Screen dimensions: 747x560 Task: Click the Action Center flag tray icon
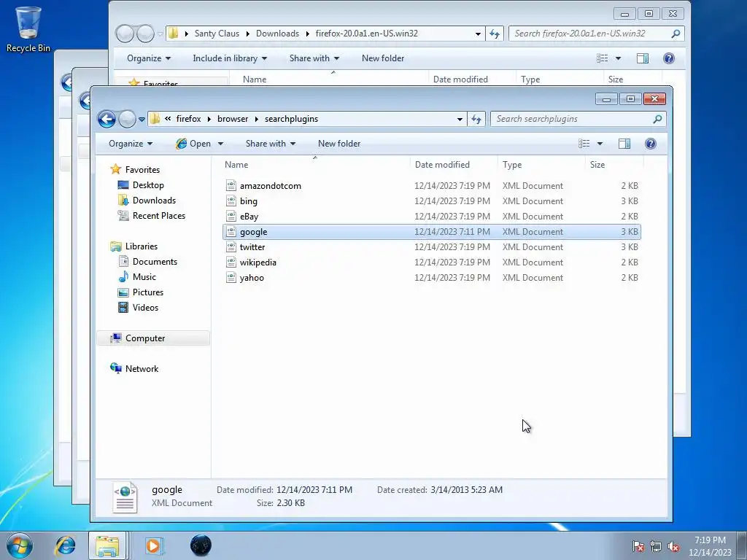point(638,546)
